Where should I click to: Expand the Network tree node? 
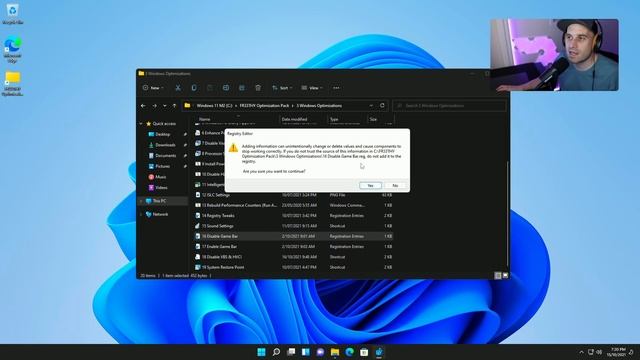(141, 214)
